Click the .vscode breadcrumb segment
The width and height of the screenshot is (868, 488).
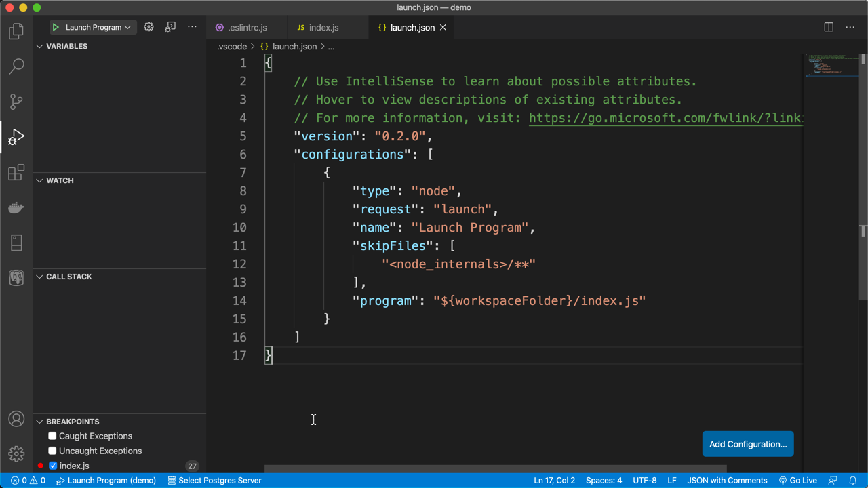tap(232, 47)
